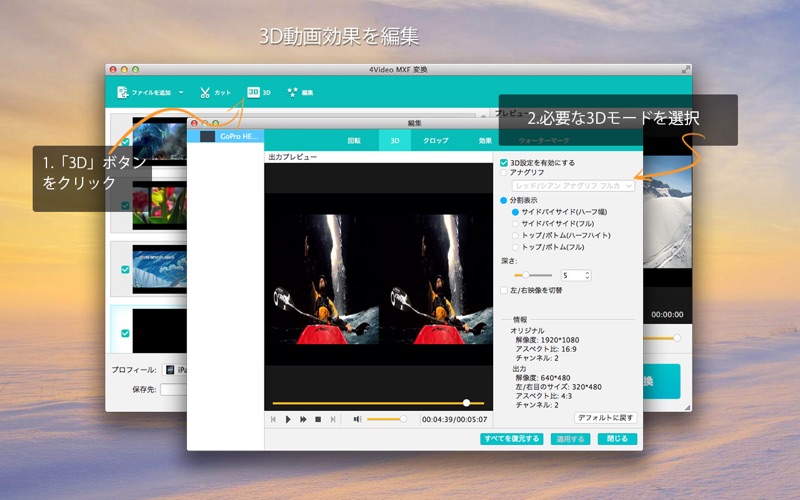This screenshot has width=800, height=500.
Task: Open the 効果 tab
Action: point(485,140)
